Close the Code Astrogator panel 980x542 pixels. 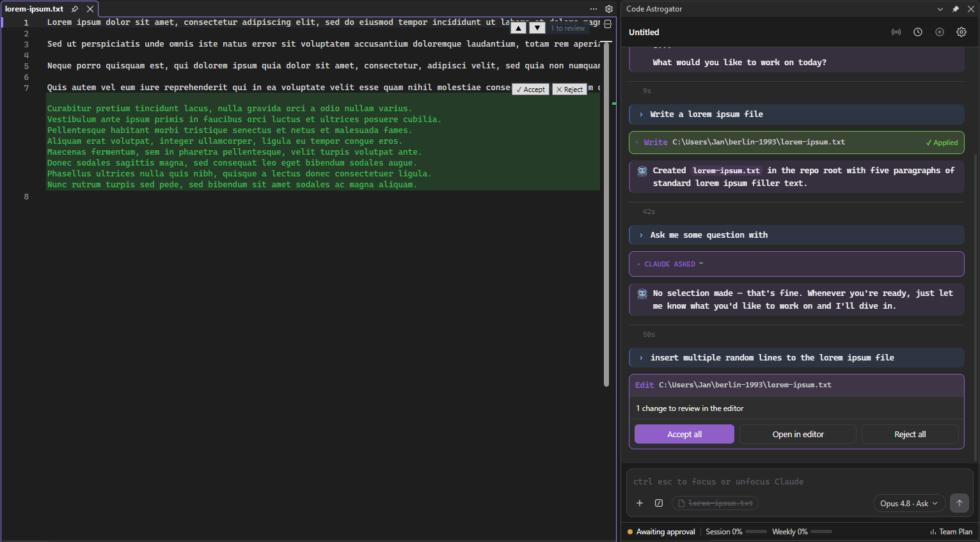coord(970,9)
